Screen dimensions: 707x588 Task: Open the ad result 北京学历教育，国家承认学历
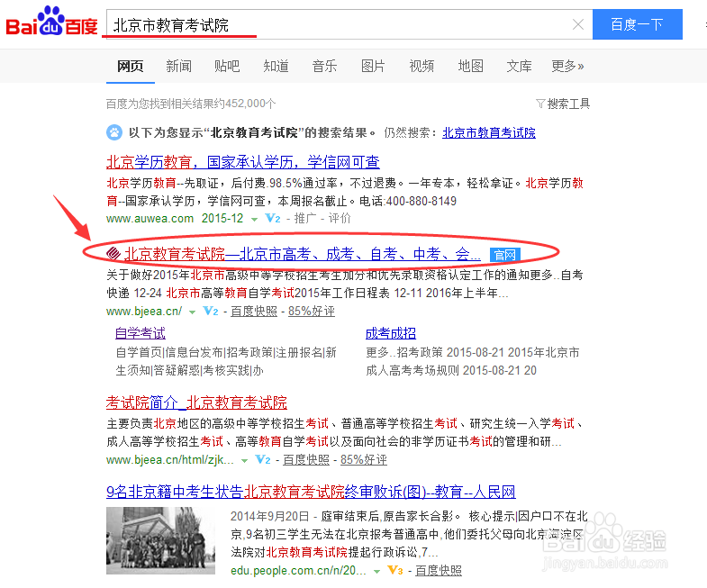coord(242,162)
